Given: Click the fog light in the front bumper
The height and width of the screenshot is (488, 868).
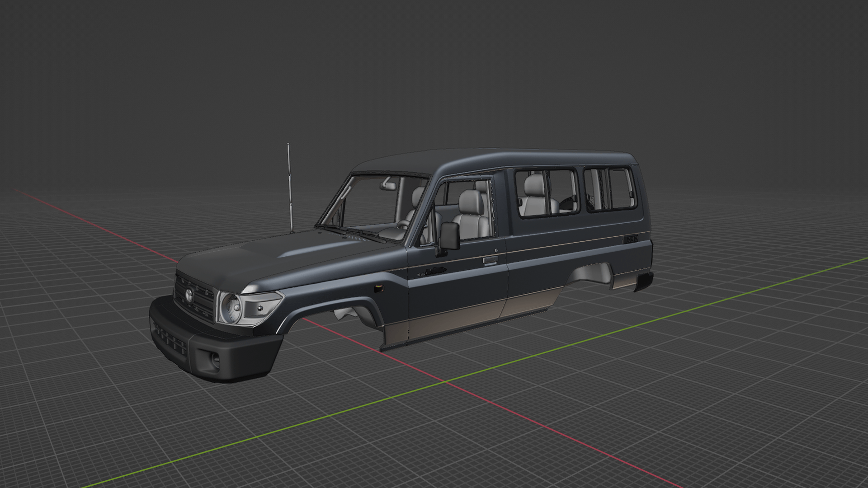Looking at the screenshot, I should point(215,361).
